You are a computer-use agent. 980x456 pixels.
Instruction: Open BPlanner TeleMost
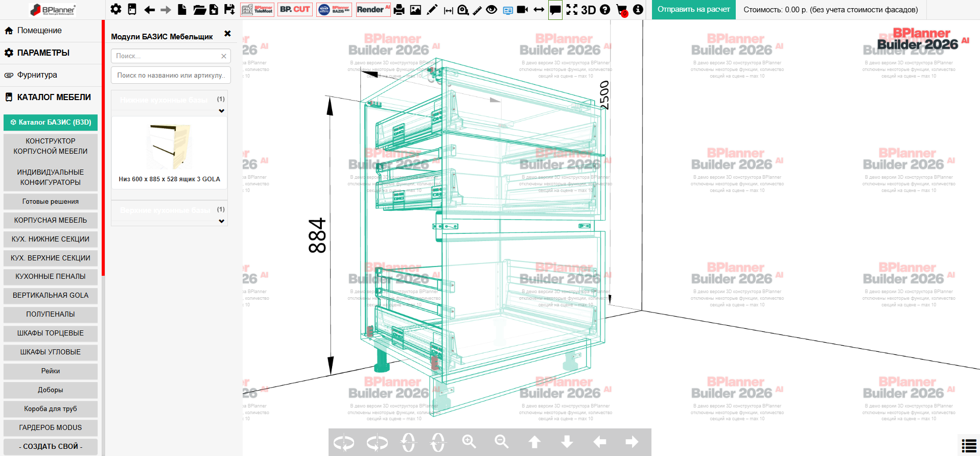click(257, 9)
